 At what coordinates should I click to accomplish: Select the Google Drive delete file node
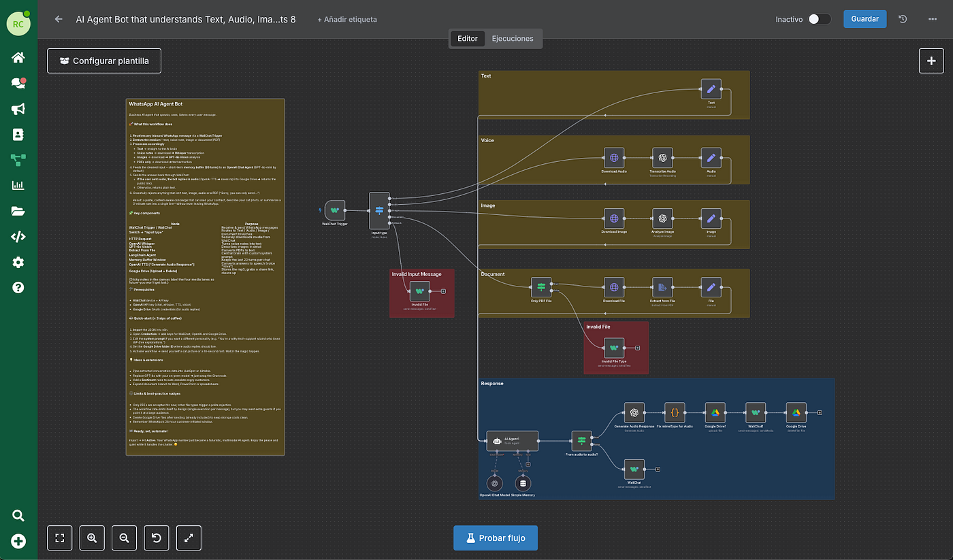click(796, 412)
